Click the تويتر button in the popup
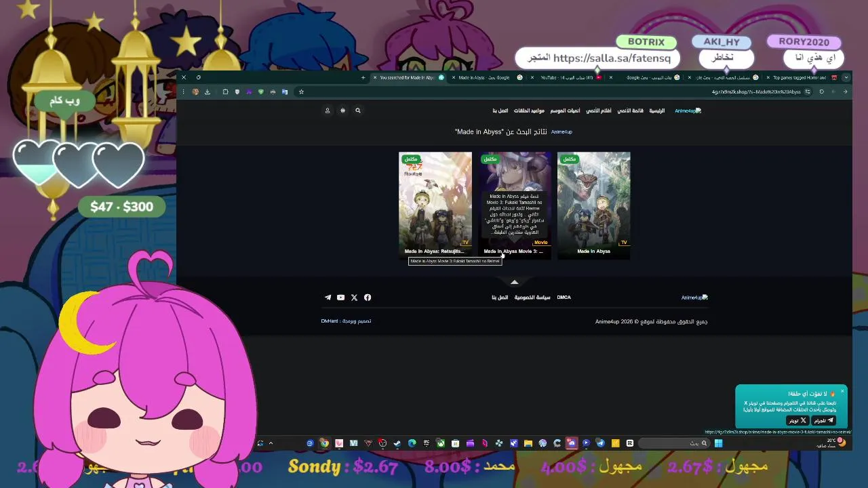Screen dimensions: 868x488 797,420
